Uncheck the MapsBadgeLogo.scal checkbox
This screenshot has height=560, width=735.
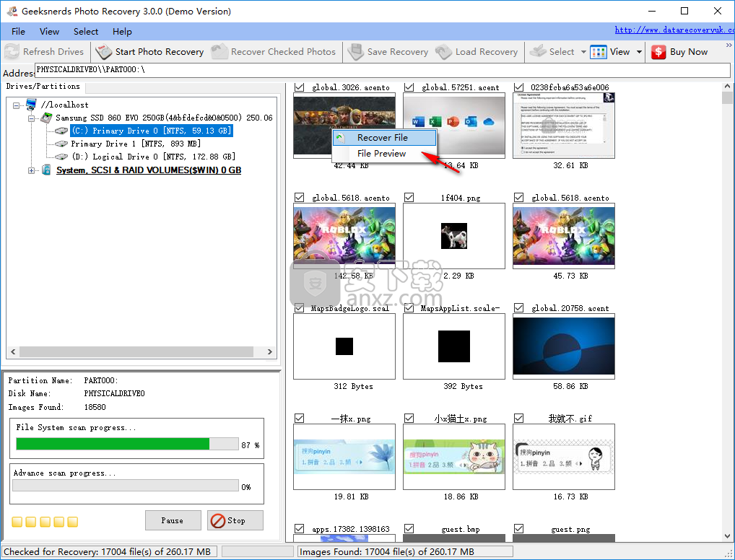point(299,308)
